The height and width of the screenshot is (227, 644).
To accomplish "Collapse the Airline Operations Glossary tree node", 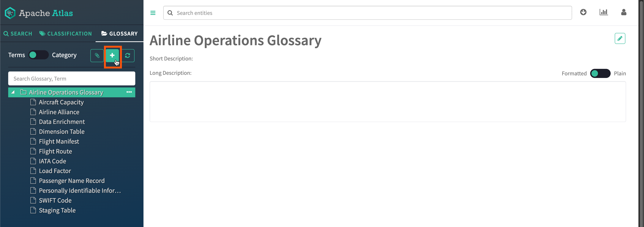I will (13, 92).
